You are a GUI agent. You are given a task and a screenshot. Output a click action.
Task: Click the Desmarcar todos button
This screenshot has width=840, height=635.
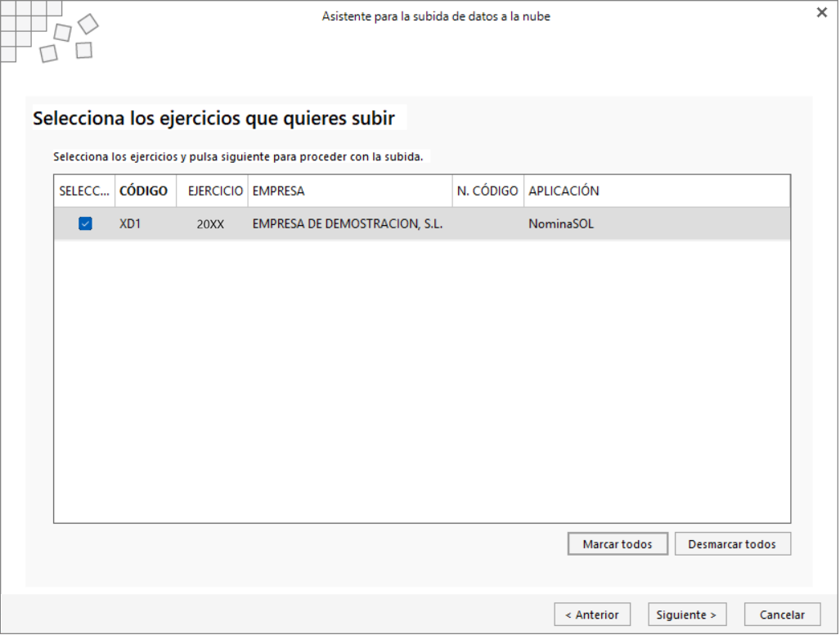pos(732,544)
